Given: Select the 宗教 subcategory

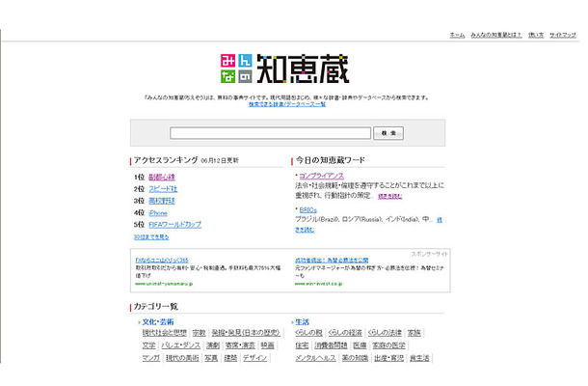Looking at the screenshot, I should 200,333.
